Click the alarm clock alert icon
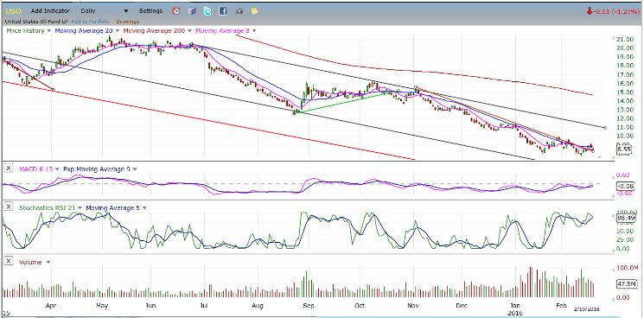 pos(176,11)
